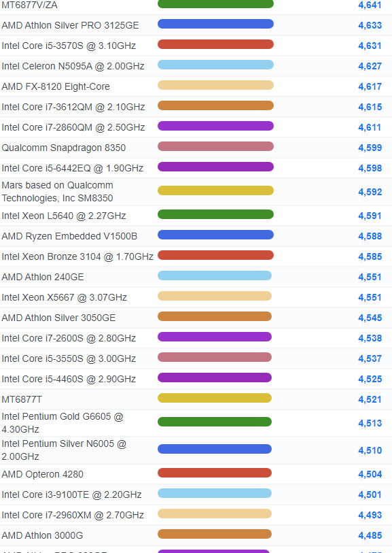The height and width of the screenshot is (553, 392).
Task: Open Intel Core i5-6442EQ @ 1.90GHz
Action: pyautogui.click(x=73, y=168)
